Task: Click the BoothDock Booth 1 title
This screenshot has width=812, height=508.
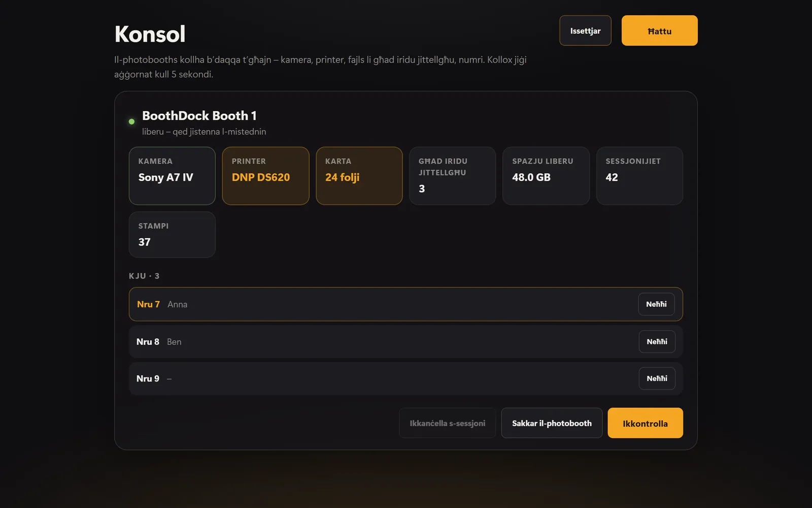Action: [x=199, y=116]
